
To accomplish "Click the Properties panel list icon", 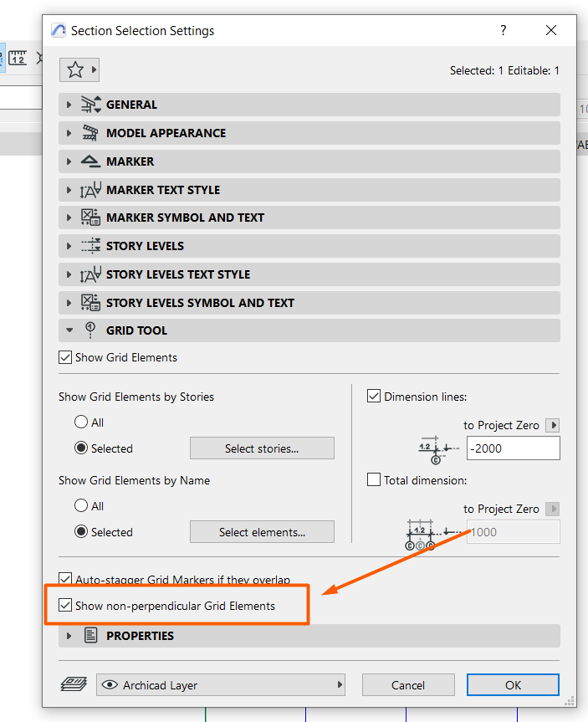I will (x=90, y=636).
